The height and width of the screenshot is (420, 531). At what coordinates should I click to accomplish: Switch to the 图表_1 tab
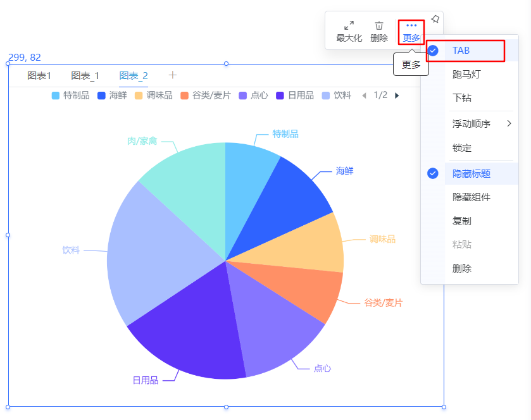[x=85, y=75]
